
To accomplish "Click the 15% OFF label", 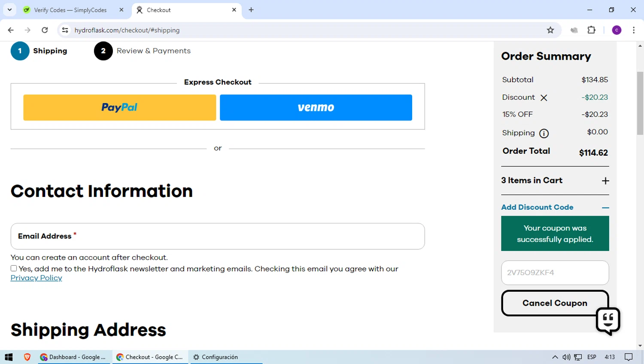I will [x=517, y=114].
